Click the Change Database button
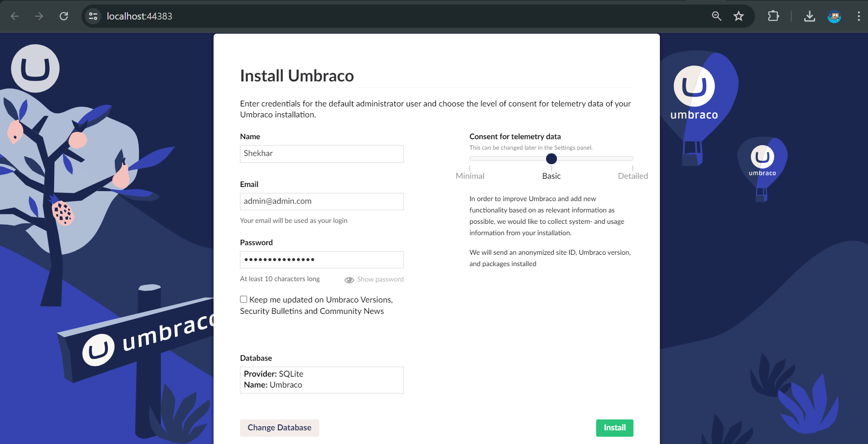Screen dimensions: 868x444 [x=279, y=428]
